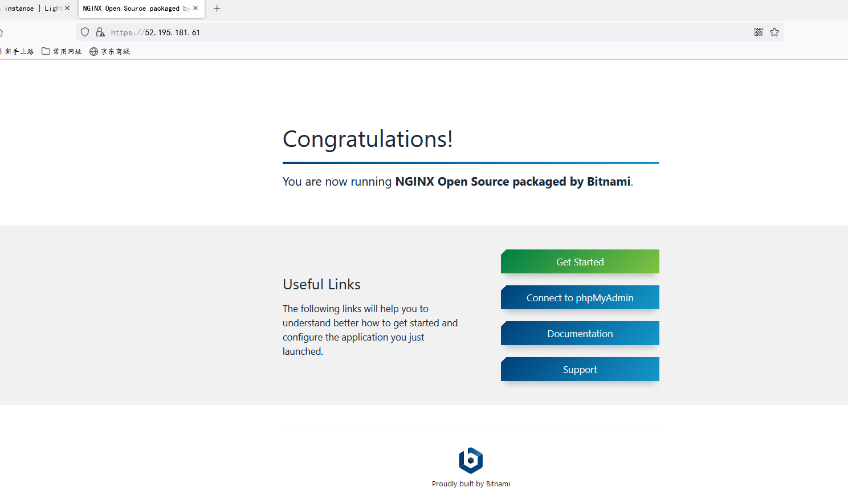Click the shield tracking protection icon
Viewport: 848px width, 504px height.
point(85,32)
